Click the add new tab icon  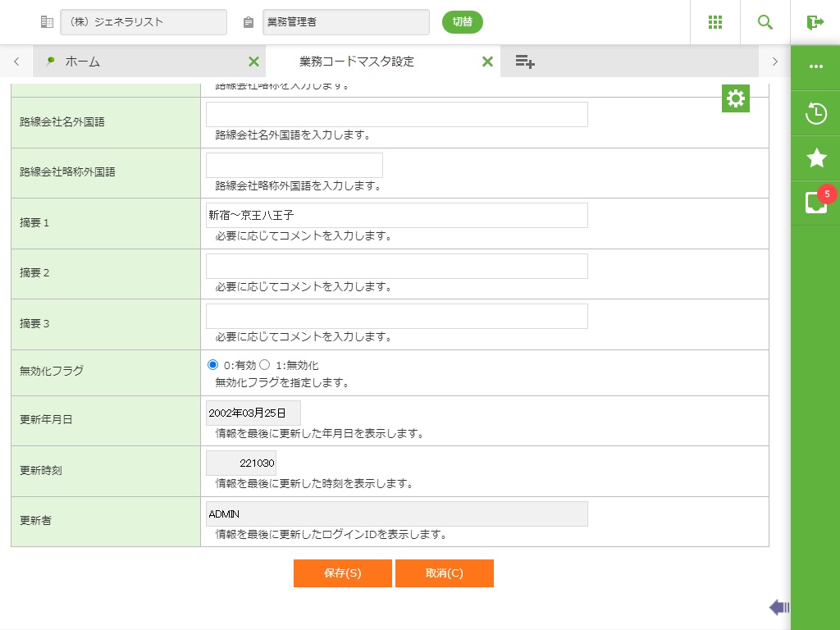[x=525, y=62]
